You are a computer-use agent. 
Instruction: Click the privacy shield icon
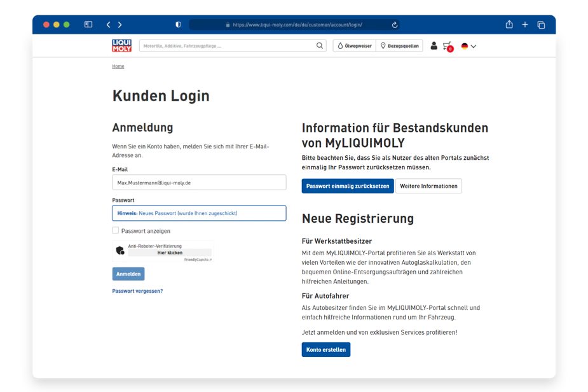pyautogui.click(x=178, y=25)
